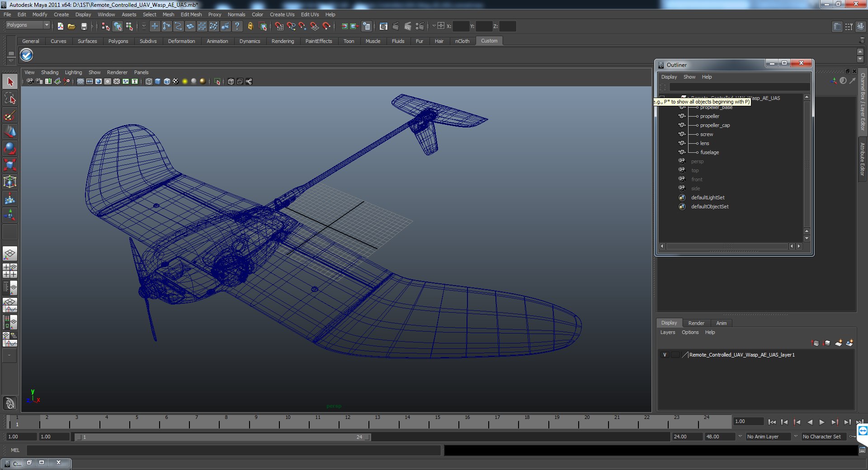The width and height of the screenshot is (868, 470).
Task: Select the Lasso selection tool
Action: click(10, 99)
